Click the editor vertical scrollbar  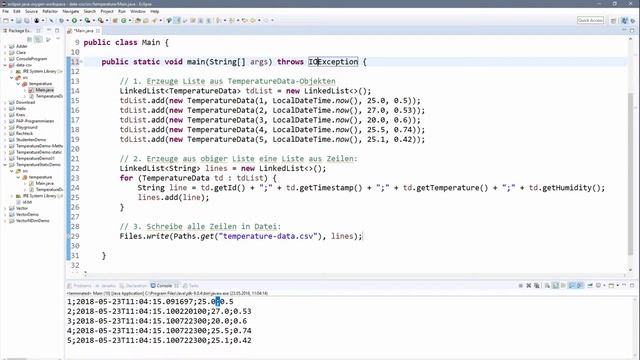[x=631, y=173]
